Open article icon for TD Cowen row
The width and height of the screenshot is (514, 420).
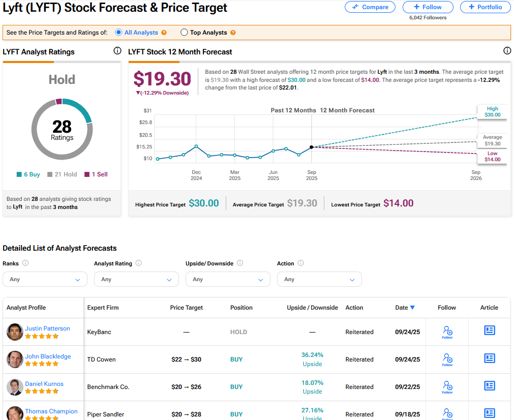tap(490, 358)
